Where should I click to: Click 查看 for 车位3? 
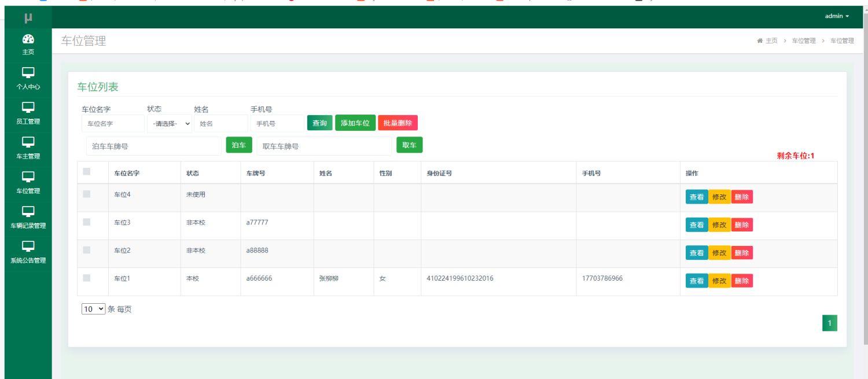tap(697, 225)
